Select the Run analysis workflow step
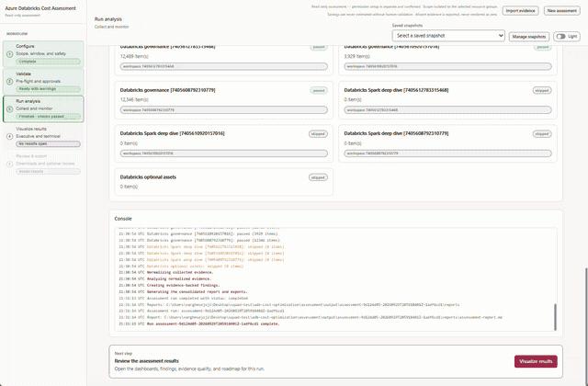This screenshot has height=386, width=588. point(43,108)
